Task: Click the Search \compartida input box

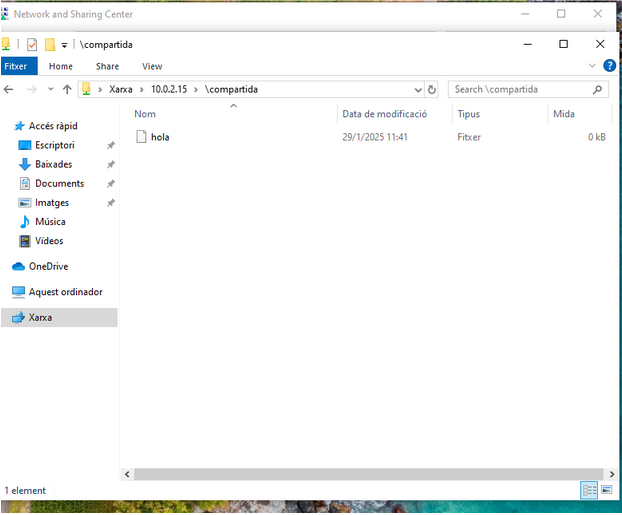Action: coord(520,89)
